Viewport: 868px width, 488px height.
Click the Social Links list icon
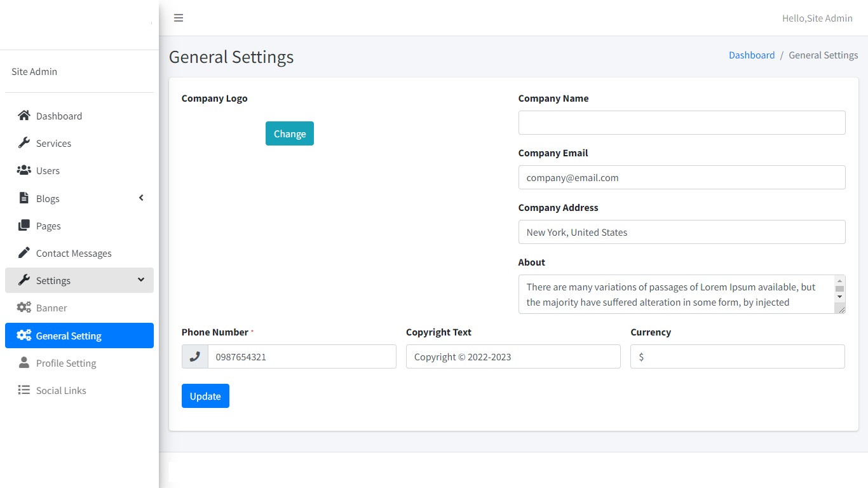(24, 390)
